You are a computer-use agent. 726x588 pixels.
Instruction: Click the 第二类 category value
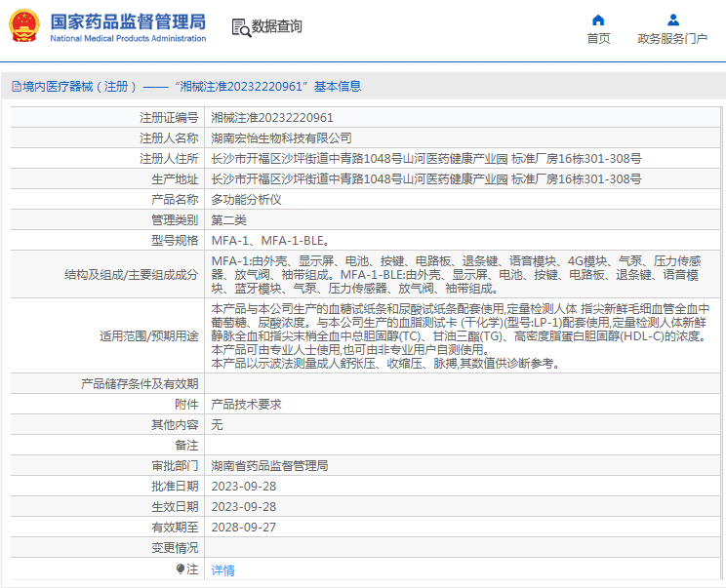click(228, 220)
